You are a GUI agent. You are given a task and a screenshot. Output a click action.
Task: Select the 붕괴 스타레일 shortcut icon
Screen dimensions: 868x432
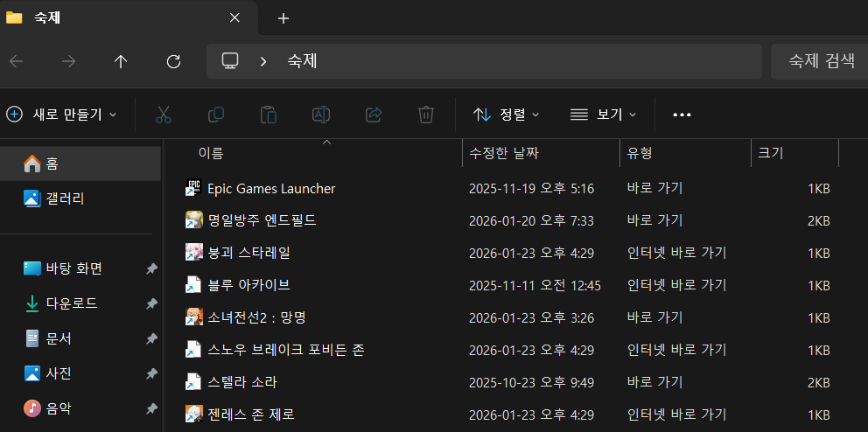point(192,253)
